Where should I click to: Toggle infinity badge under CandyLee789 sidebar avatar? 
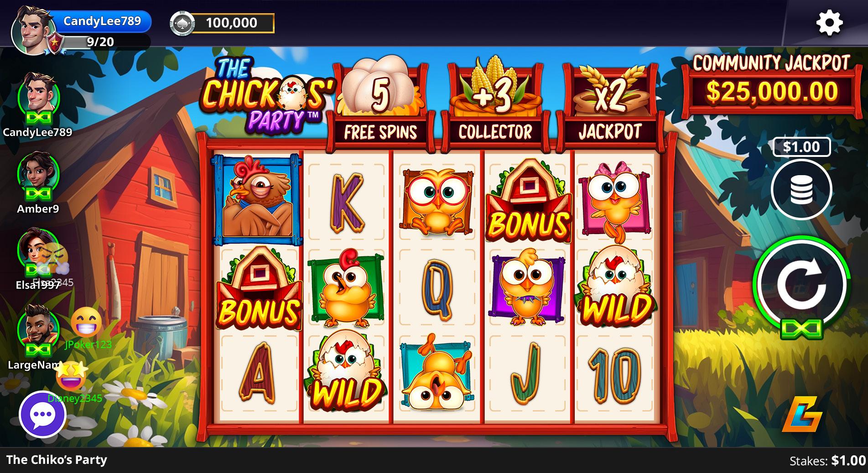click(38, 118)
